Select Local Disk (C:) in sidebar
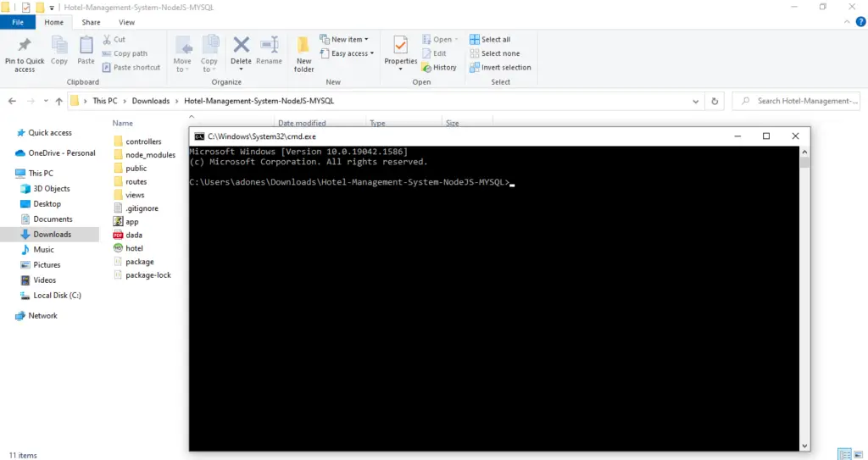 click(x=57, y=296)
